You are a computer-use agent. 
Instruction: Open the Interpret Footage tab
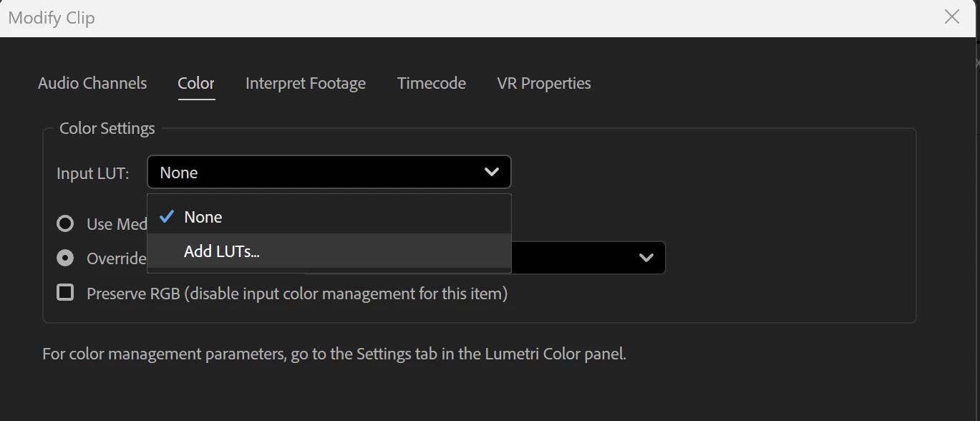point(306,83)
